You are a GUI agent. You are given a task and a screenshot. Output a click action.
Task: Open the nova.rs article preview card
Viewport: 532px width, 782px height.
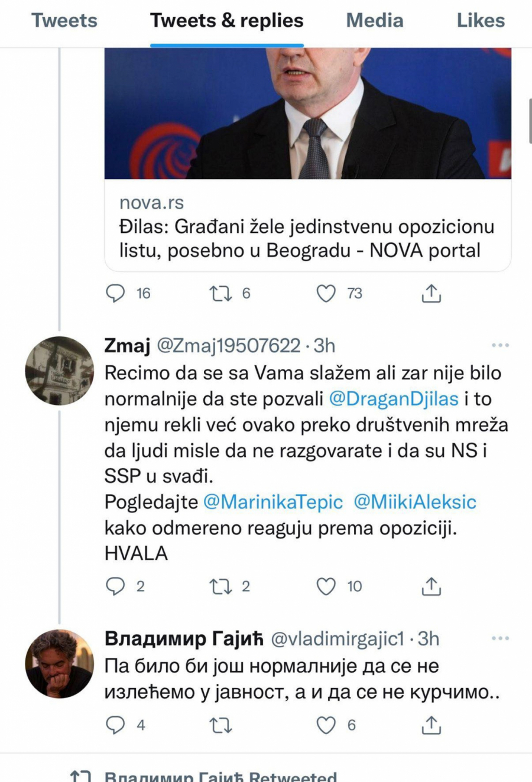307,228
